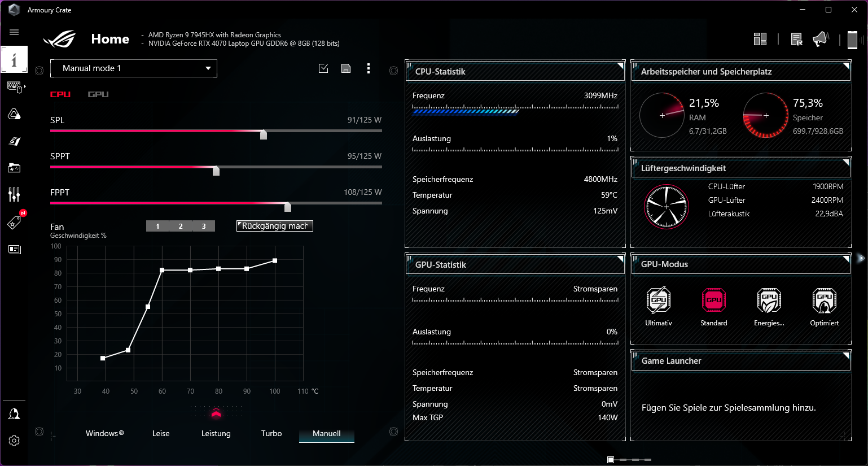
Task: Switch to the GPU tab
Action: pyautogui.click(x=98, y=94)
